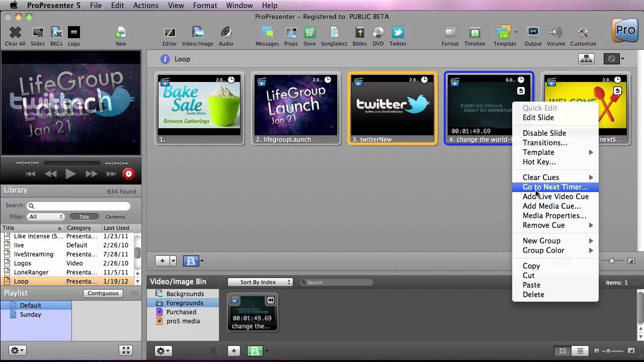Open the Sort By Index dropdown
The image size is (644, 362).
pyautogui.click(x=260, y=282)
